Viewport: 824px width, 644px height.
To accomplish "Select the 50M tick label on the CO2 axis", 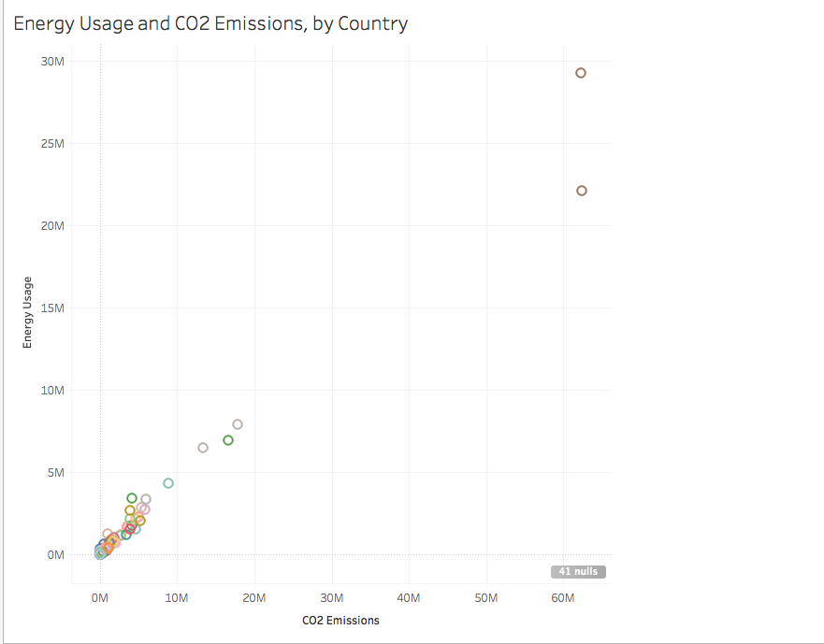I will (x=486, y=597).
